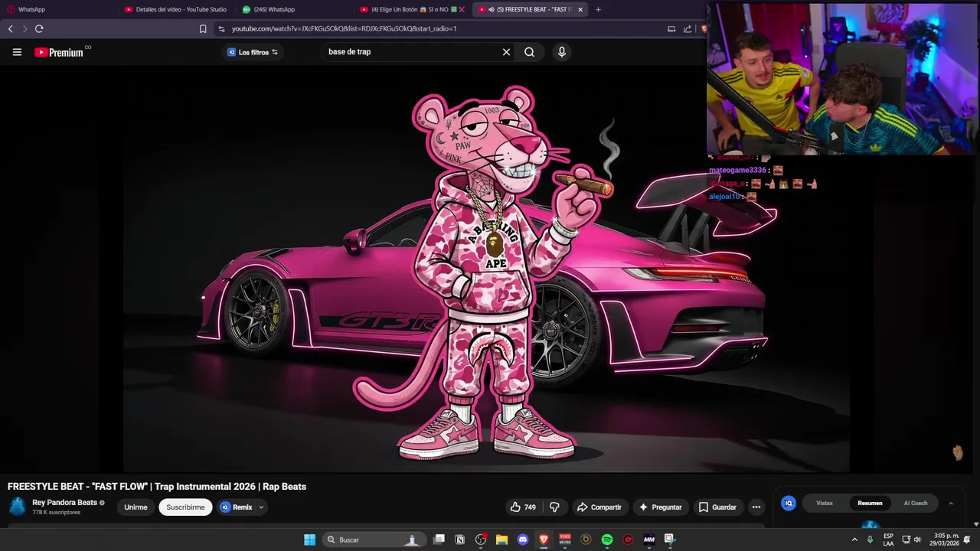This screenshot has width=980, height=551.
Task: Click the taskbar Buscar search box
Action: [x=373, y=540]
